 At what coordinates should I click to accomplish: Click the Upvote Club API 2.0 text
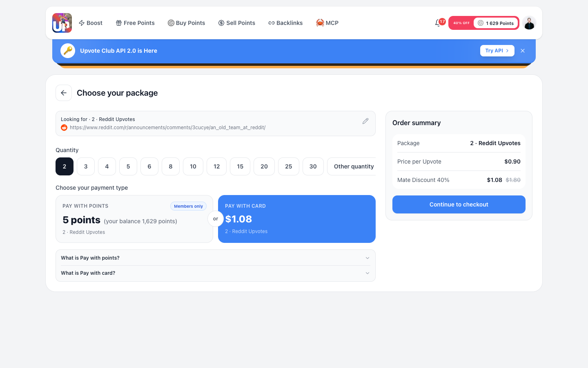(118, 51)
